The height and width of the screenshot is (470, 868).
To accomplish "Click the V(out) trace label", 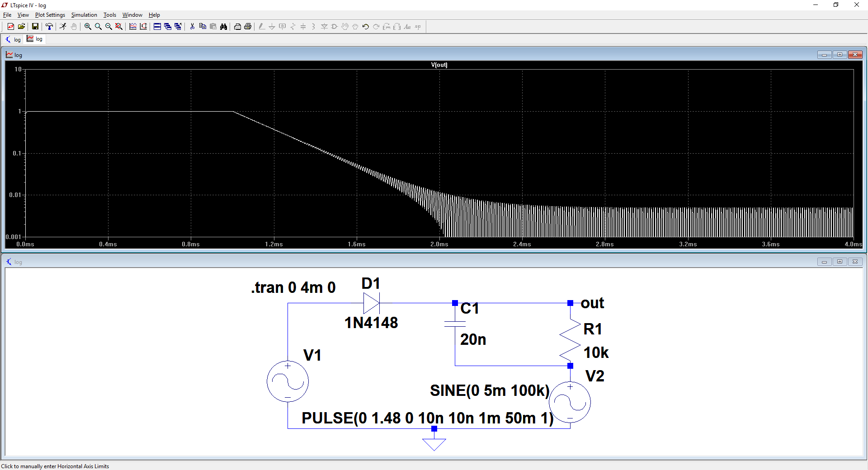I will pyautogui.click(x=439, y=65).
